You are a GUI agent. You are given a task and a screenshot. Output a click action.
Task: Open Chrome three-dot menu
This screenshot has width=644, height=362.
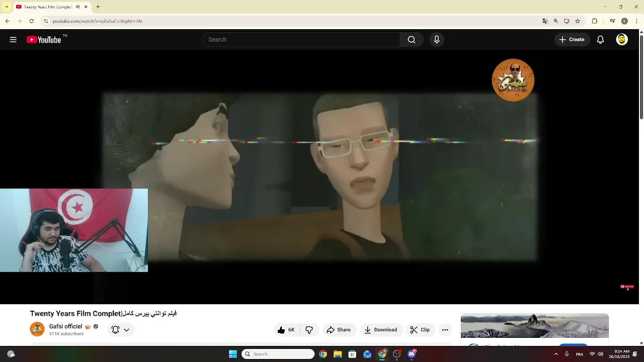637,21
